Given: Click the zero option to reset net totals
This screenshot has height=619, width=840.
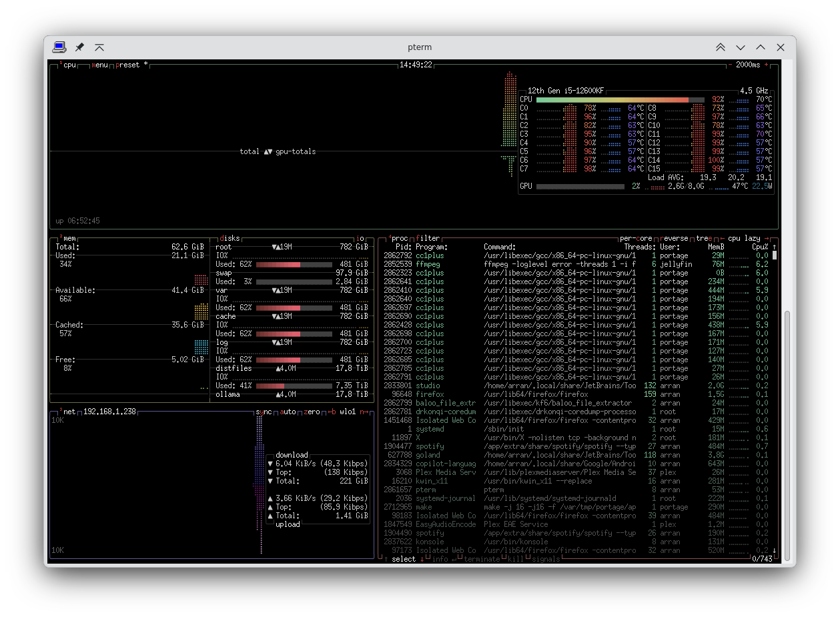Looking at the screenshot, I should tap(312, 412).
